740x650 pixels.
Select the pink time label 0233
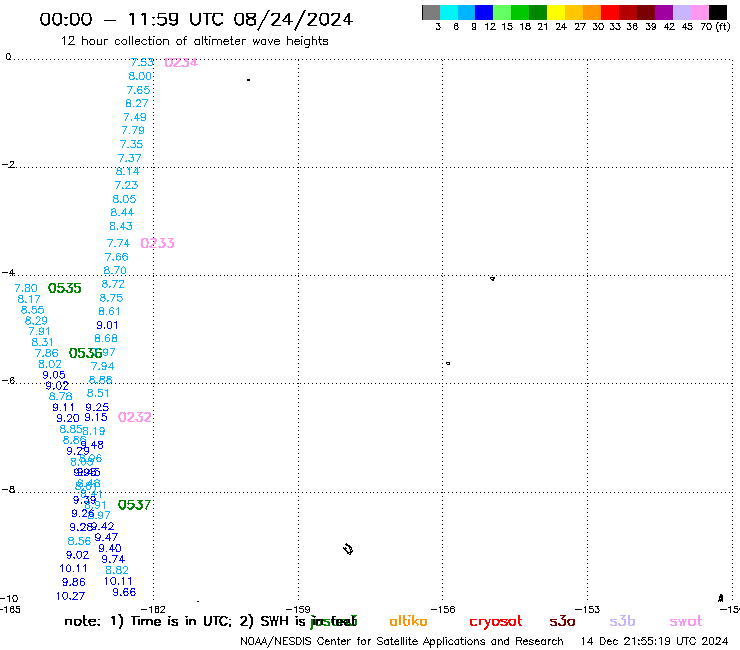[x=158, y=243]
